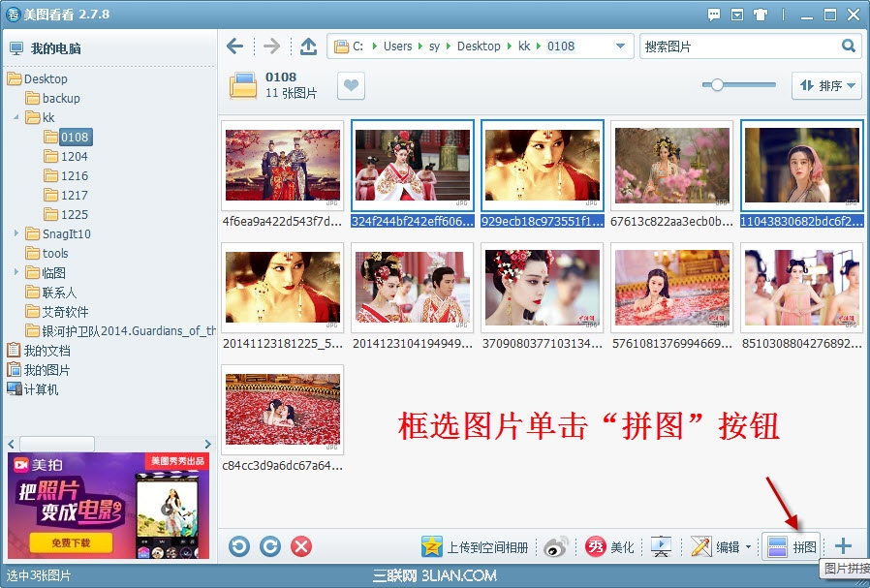Open the 排序 sort dropdown
This screenshot has width=870, height=588.
click(826, 85)
